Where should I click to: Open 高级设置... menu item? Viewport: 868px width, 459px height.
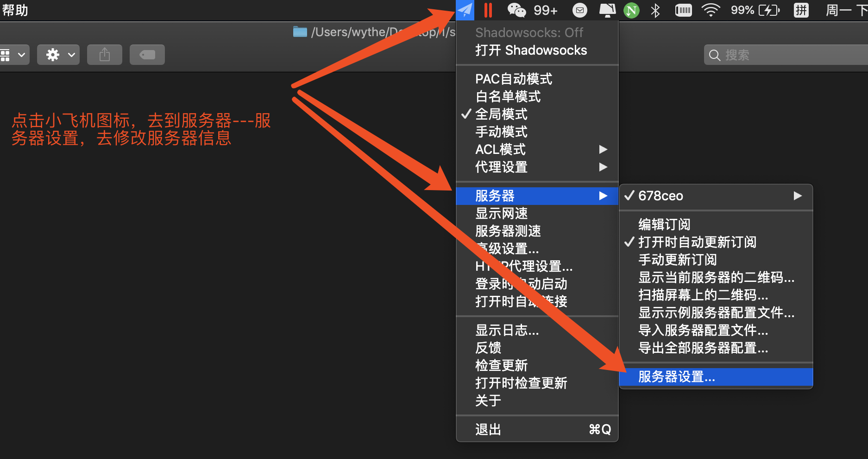(537, 249)
